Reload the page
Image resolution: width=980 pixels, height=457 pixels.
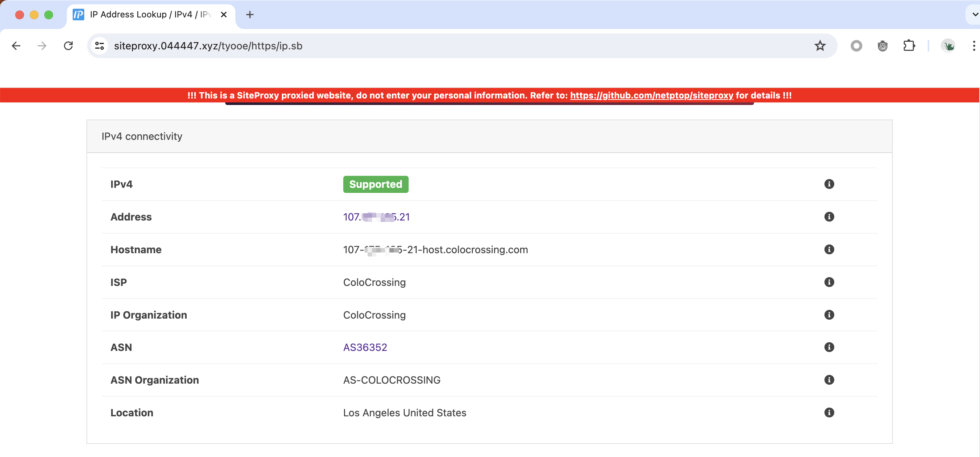tap(69, 46)
